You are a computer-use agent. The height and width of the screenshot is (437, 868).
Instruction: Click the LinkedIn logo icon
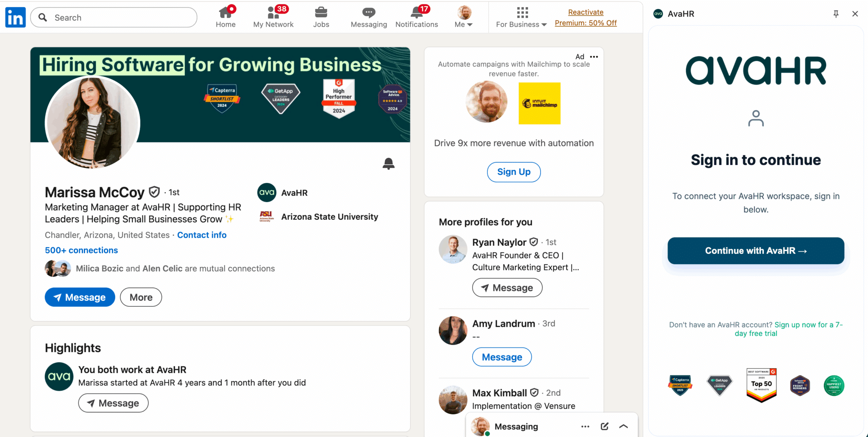(x=16, y=17)
